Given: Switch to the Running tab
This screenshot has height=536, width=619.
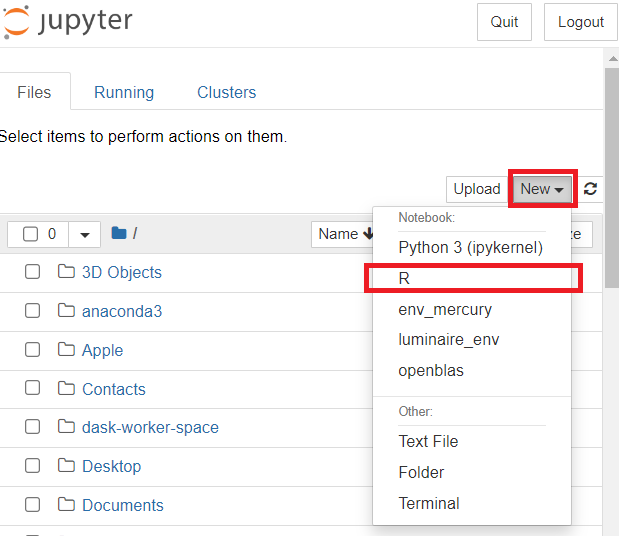Looking at the screenshot, I should pos(124,92).
